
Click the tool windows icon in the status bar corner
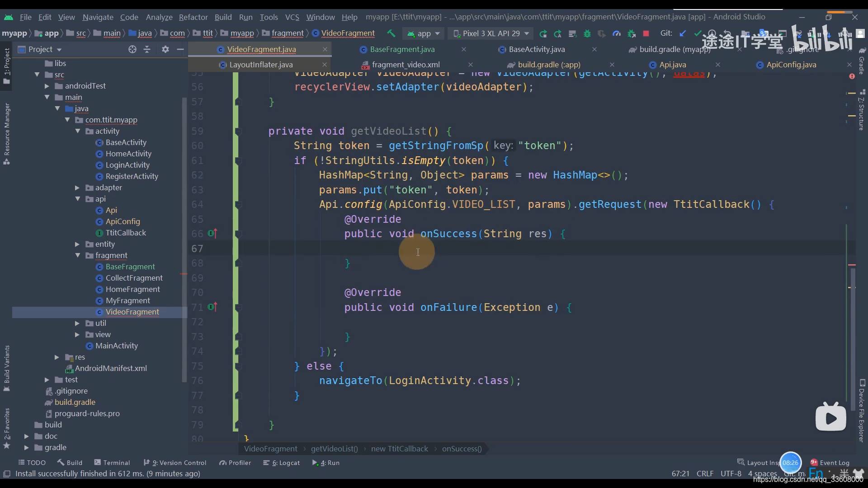pos(7,474)
